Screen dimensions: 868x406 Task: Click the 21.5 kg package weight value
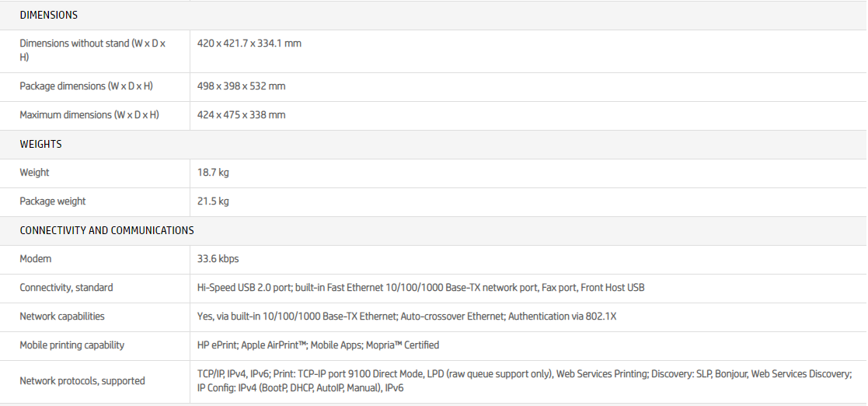tap(213, 201)
